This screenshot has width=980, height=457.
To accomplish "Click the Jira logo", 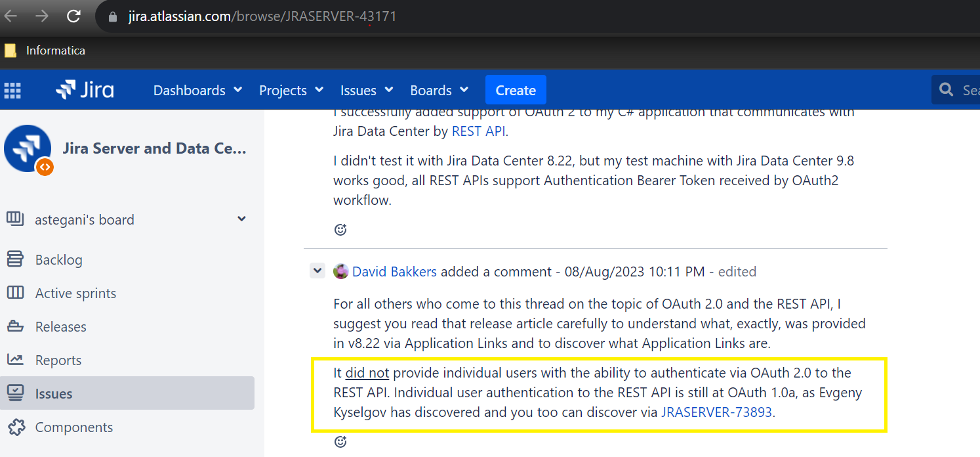I will tap(84, 90).
